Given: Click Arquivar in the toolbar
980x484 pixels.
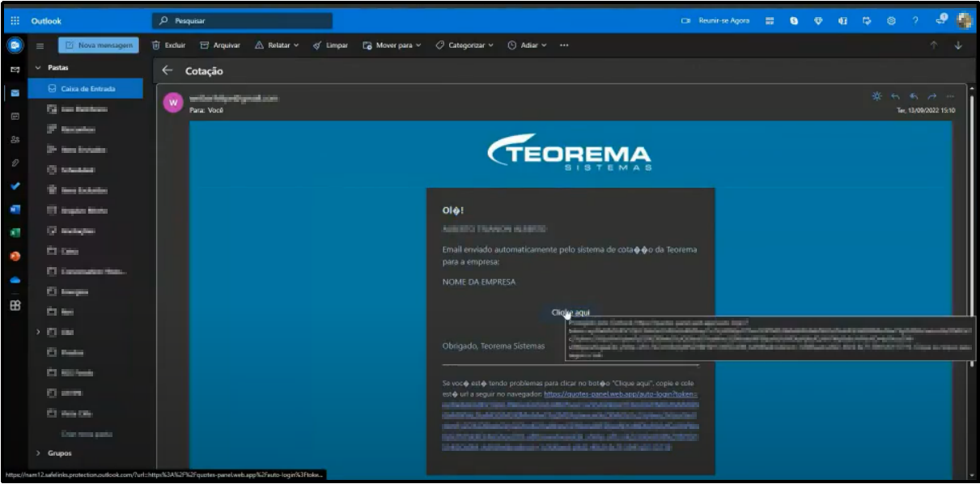Looking at the screenshot, I should pyautogui.click(x=222, y=45).
